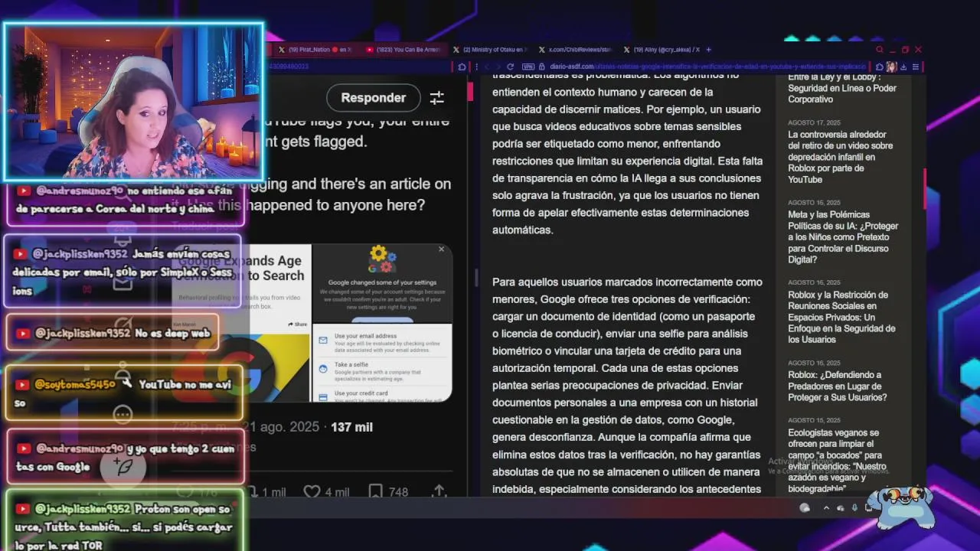
Task: Select the Take a selfie option
Action: pos(382,371)
